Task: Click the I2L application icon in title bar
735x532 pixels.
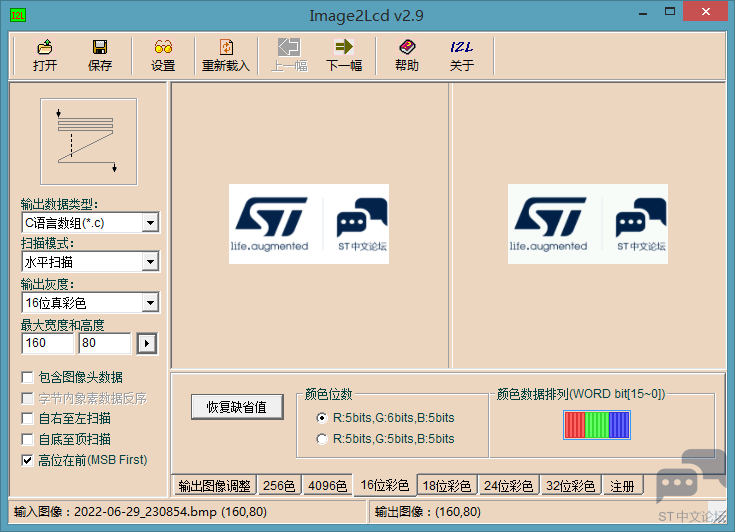Action: click(x=18, y=15)
